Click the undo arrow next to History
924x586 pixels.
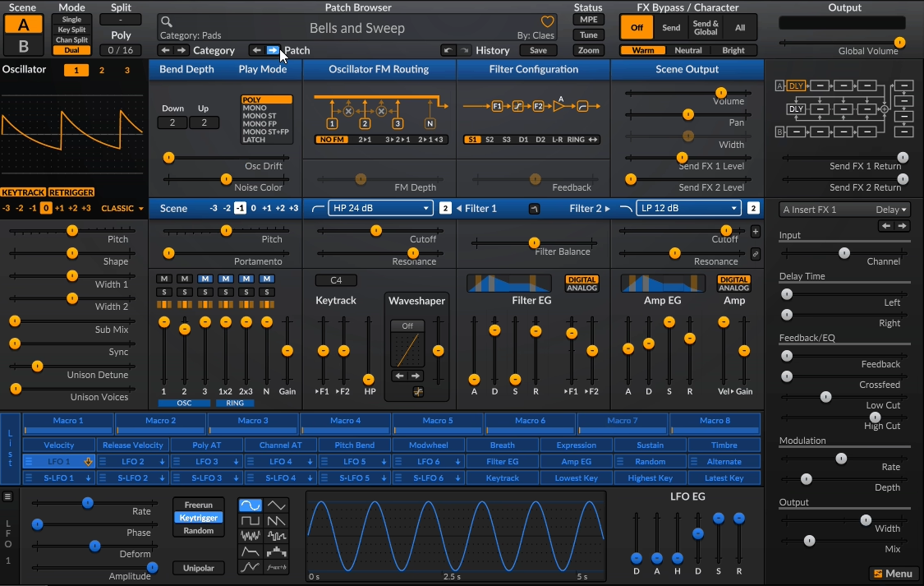448,50
